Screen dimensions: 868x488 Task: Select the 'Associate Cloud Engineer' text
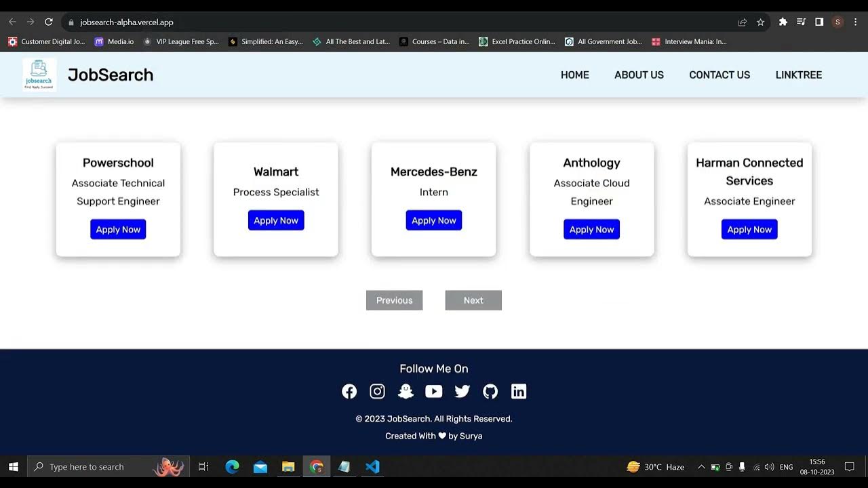coord(591,192)
